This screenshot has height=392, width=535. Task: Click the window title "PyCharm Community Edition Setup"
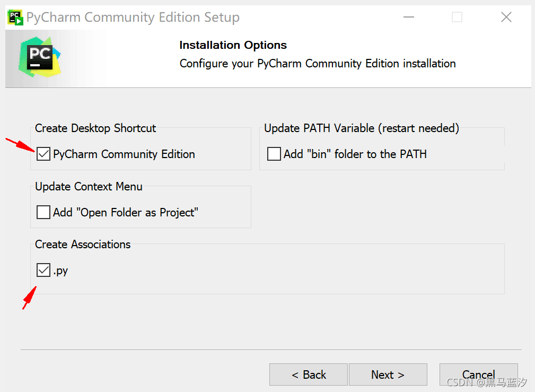click(133, 18)
